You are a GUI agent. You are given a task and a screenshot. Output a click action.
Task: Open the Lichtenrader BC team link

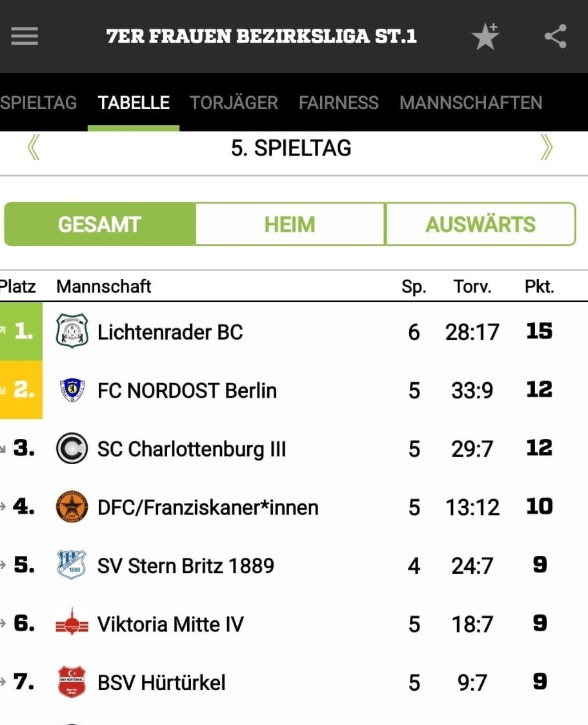[170, 332]
